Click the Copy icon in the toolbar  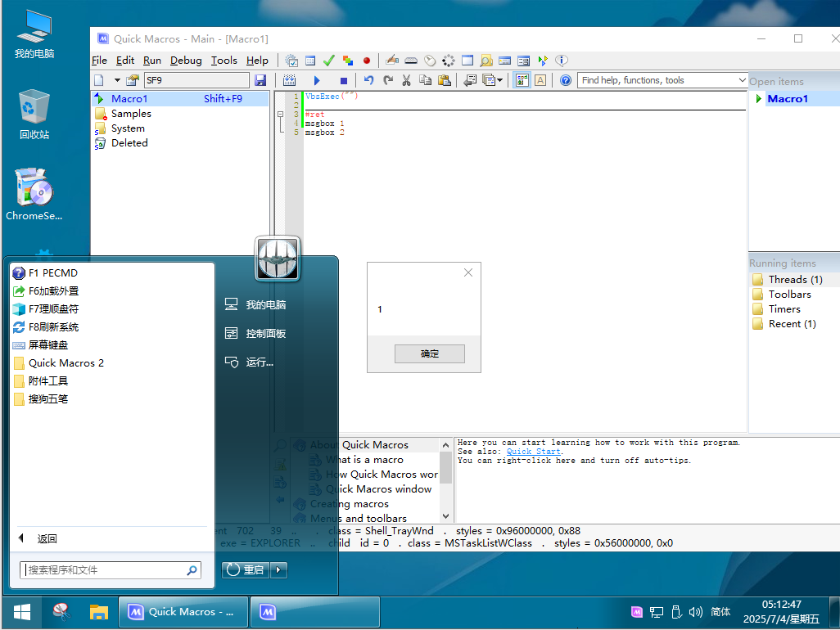point(426,80)
